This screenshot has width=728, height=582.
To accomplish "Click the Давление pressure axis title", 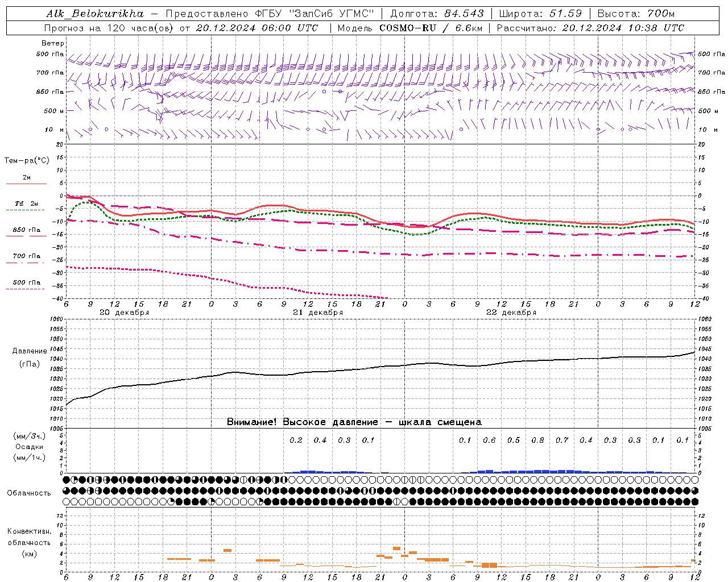I will click(x=30, y=351).
